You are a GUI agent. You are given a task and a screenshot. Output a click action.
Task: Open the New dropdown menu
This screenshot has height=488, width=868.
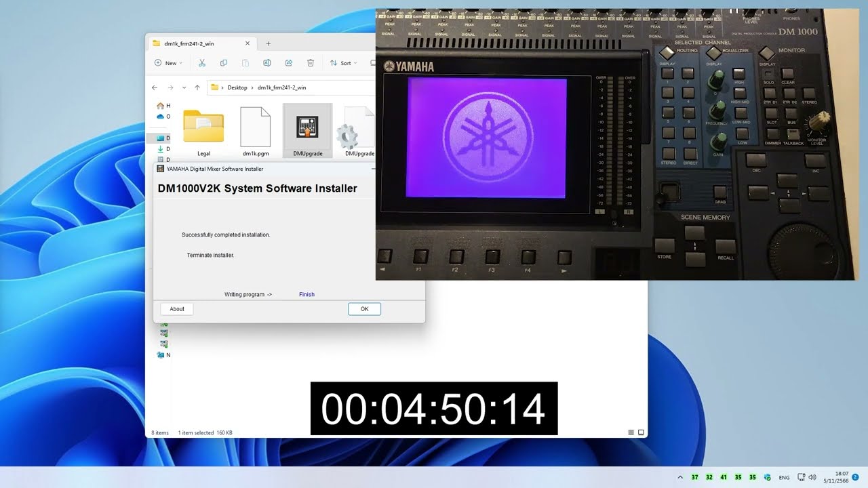pyautogui.click(x=168, y=63)
